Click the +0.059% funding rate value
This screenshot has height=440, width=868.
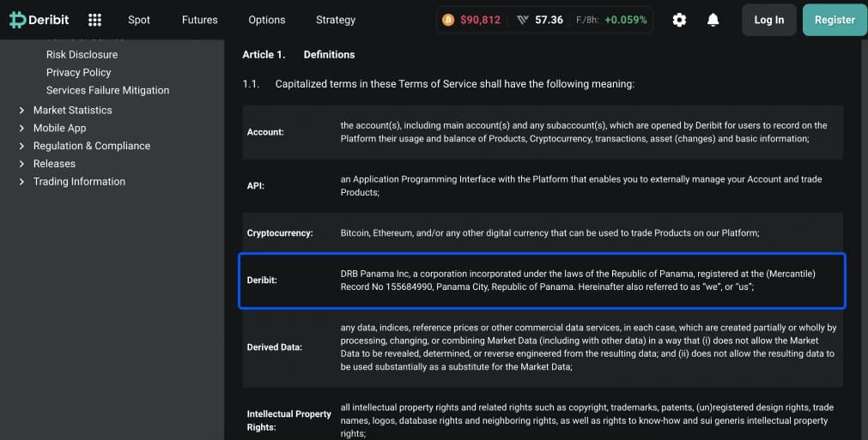click(x=626, y=20)
